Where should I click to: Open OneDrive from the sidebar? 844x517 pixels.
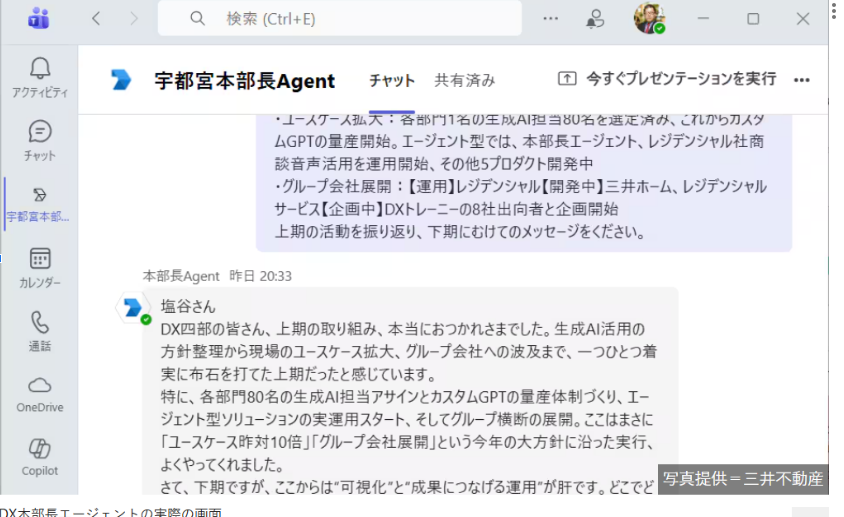pos(40,393)
